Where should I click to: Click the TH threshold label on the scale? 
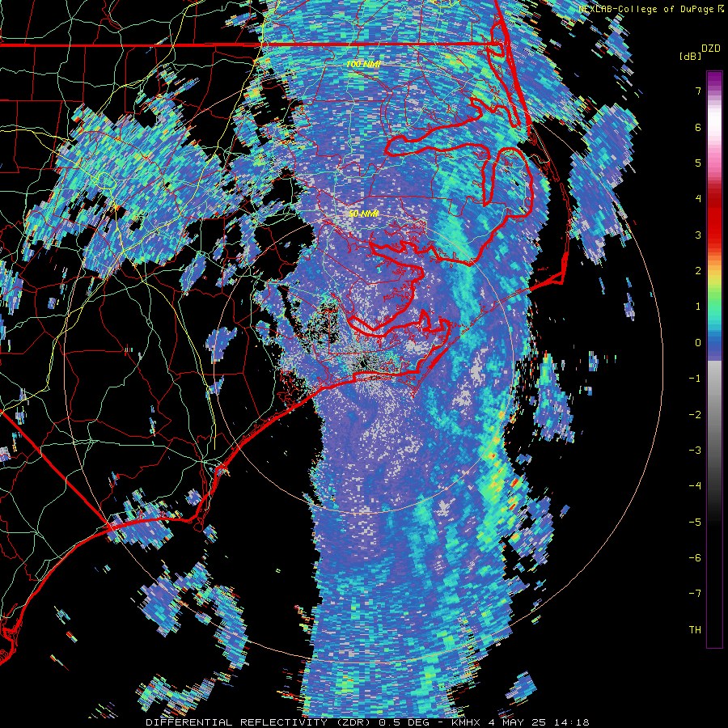695,630
